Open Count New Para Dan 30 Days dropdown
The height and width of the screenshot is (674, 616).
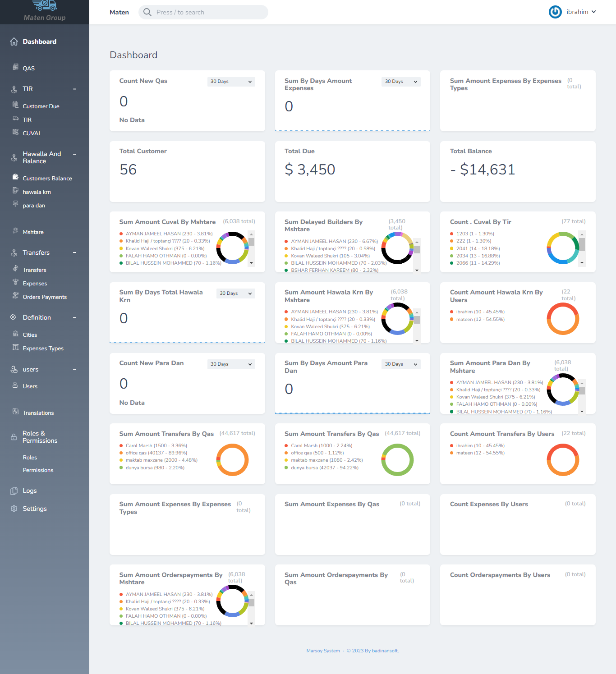pos(231,364)
